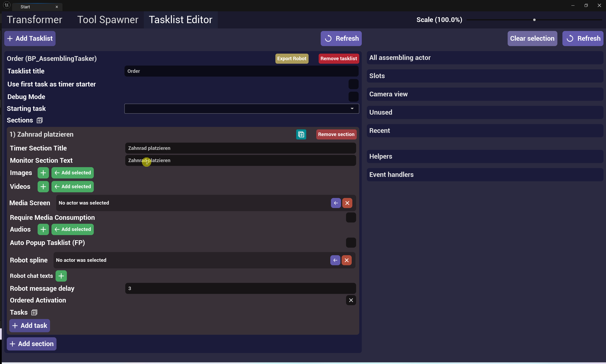Switch to the Transformer tab
This screenshot has width=606, height=364.
pos(34,20)
